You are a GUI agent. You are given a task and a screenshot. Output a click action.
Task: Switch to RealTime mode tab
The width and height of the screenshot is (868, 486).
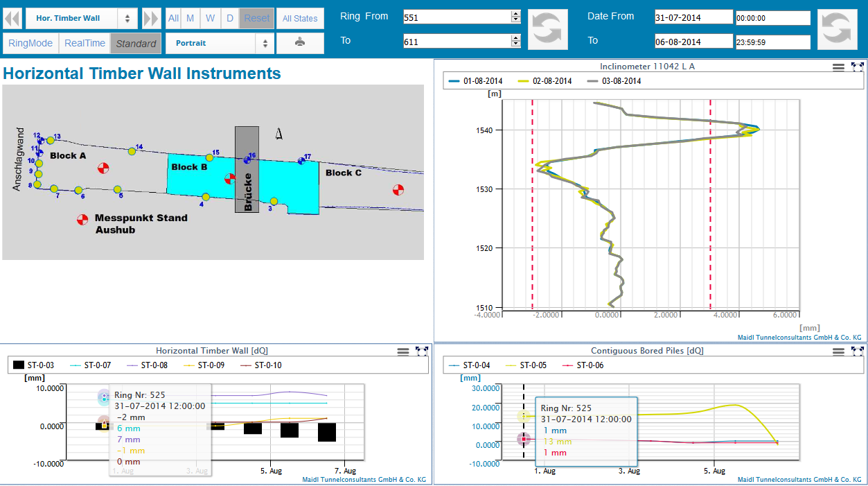(x=85, y=43)
